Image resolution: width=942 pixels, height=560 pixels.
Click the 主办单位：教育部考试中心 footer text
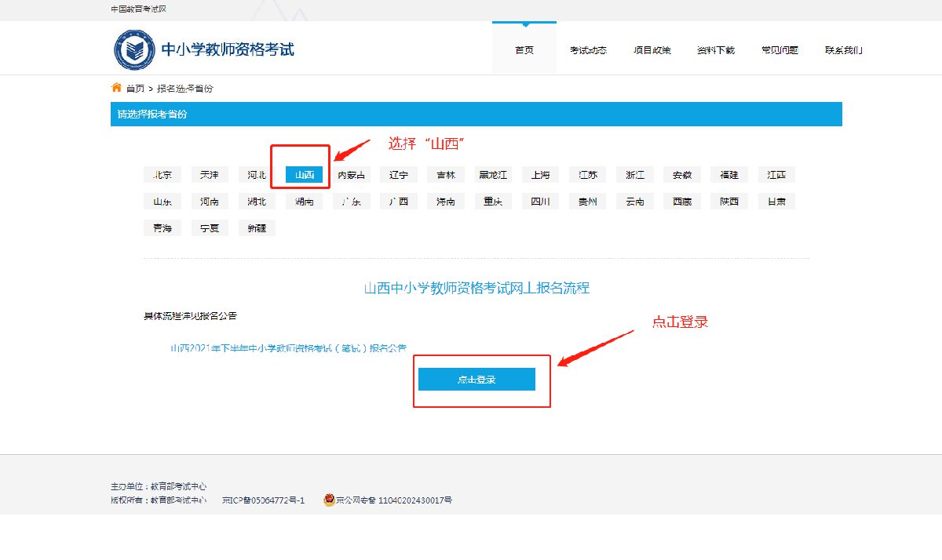coord(159,487)
